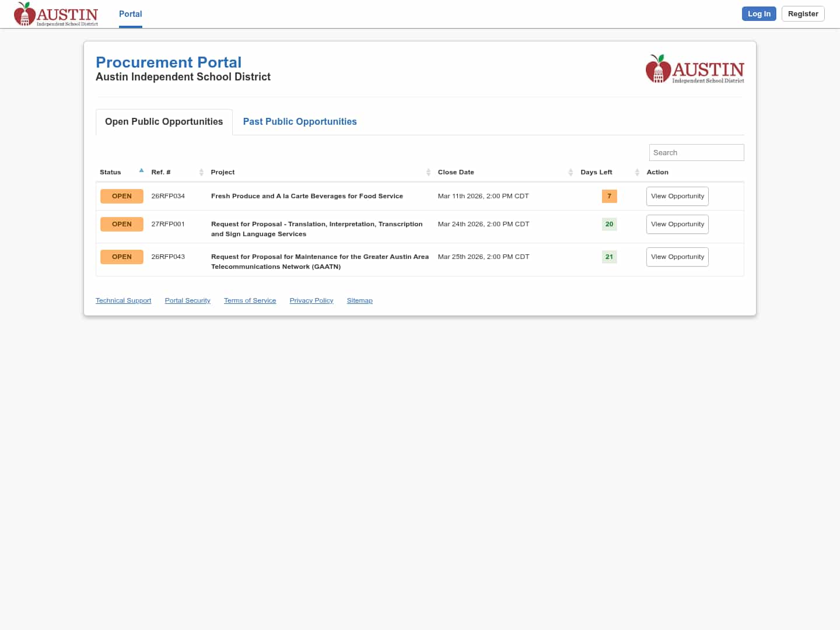The image size is (840, 630).
Task: Open the Portal navigation tab
Action: [x=130, y=14]
